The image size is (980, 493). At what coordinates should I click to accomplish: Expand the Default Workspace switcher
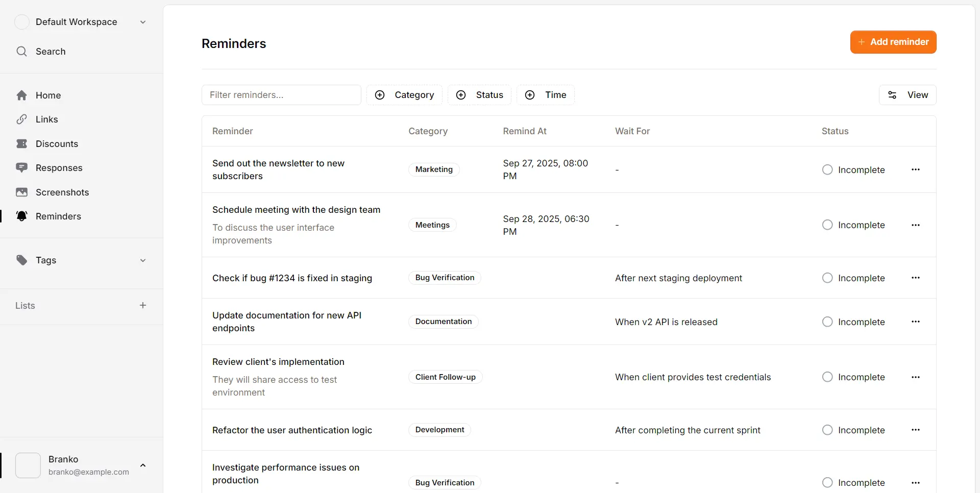(143, 22)
